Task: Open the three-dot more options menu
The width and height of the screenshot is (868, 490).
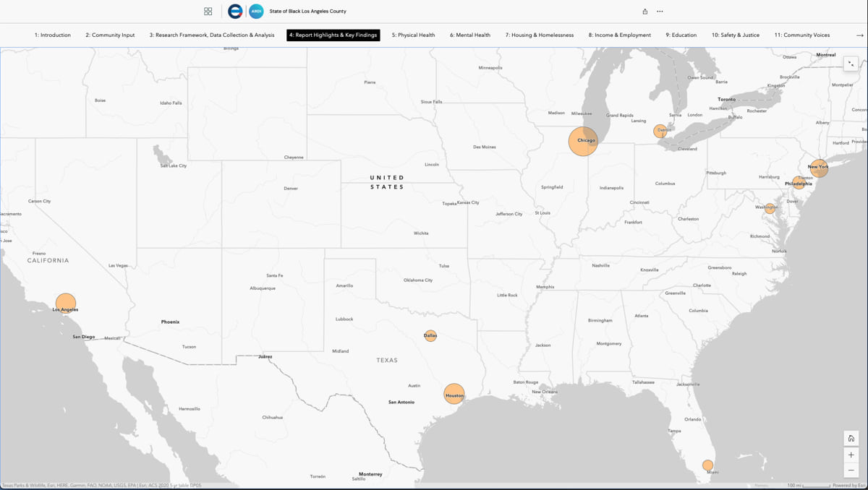Action: (660, 12)
